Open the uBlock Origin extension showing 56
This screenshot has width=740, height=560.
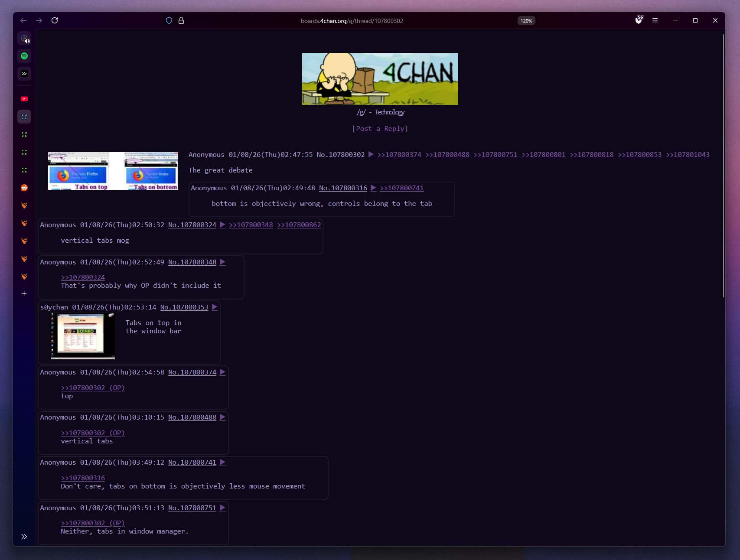click(639, 20)
